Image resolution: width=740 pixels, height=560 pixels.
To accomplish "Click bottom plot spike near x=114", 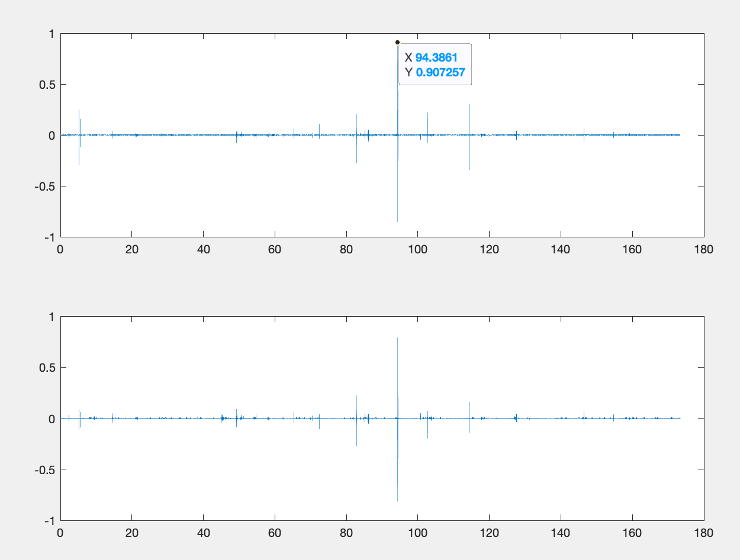I will (x=469, y=408).
